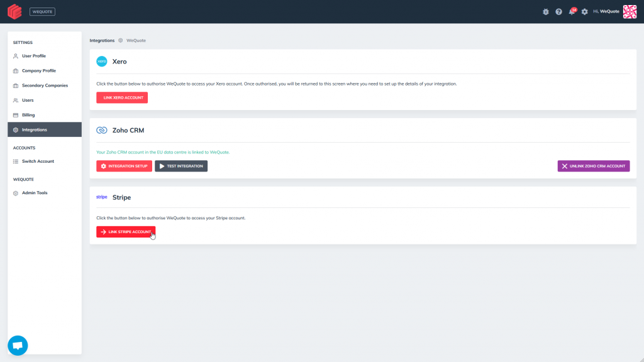Open Zoho Integration Setup button
The image size is (644, 362).
point(124,166)
